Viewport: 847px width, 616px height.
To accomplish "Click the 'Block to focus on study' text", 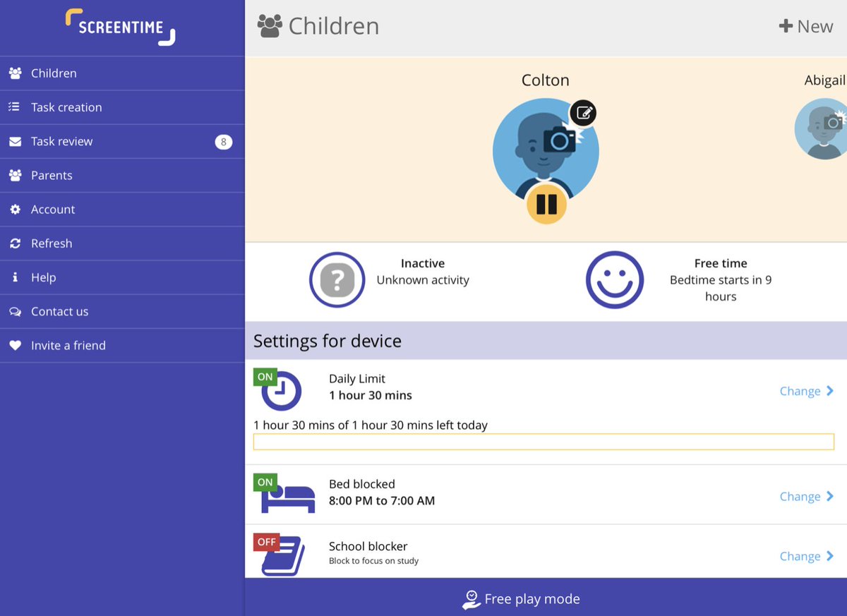I will pyautogui.click(x=374, y=561).
